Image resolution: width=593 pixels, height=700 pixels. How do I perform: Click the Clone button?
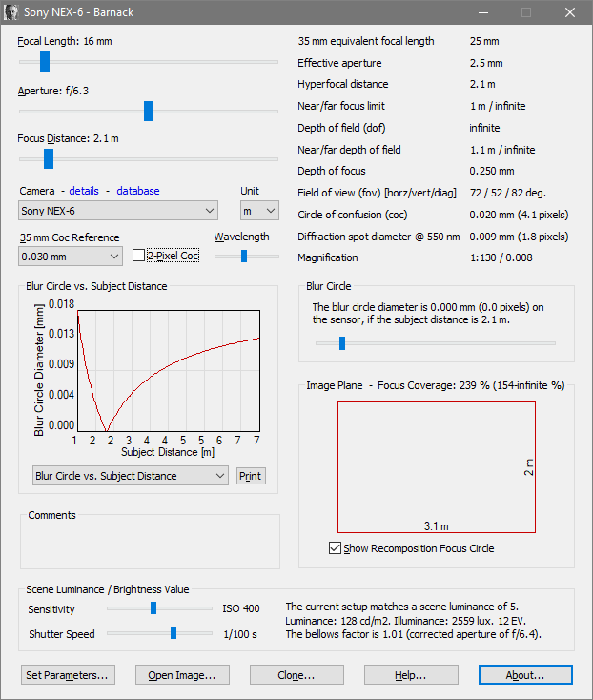click(x=296, y=675)
